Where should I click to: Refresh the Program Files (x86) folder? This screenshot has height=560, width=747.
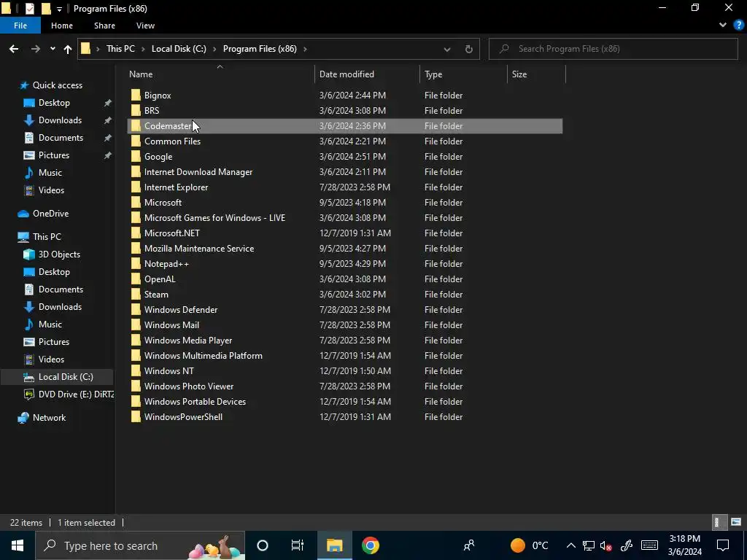click(469, 49)
